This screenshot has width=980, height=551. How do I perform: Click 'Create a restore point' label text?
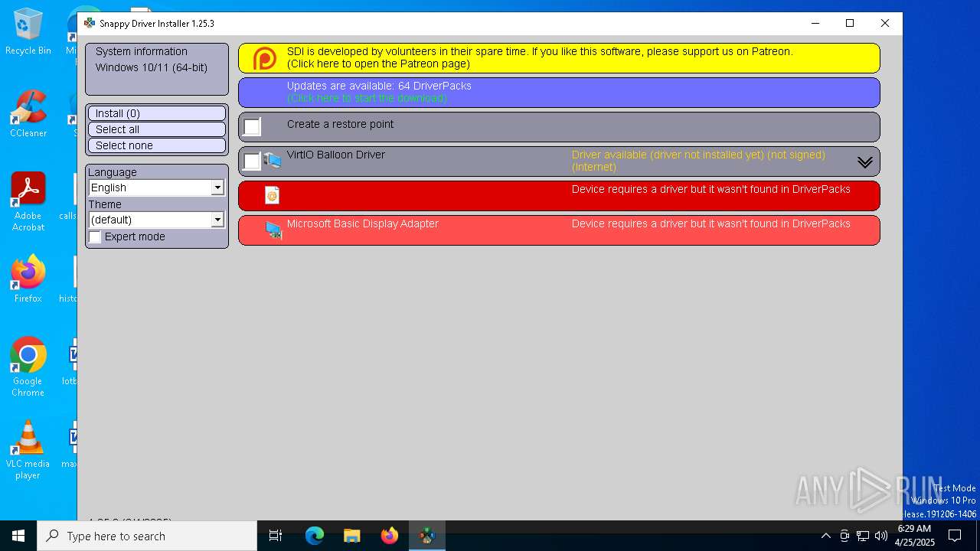[341, 124]
